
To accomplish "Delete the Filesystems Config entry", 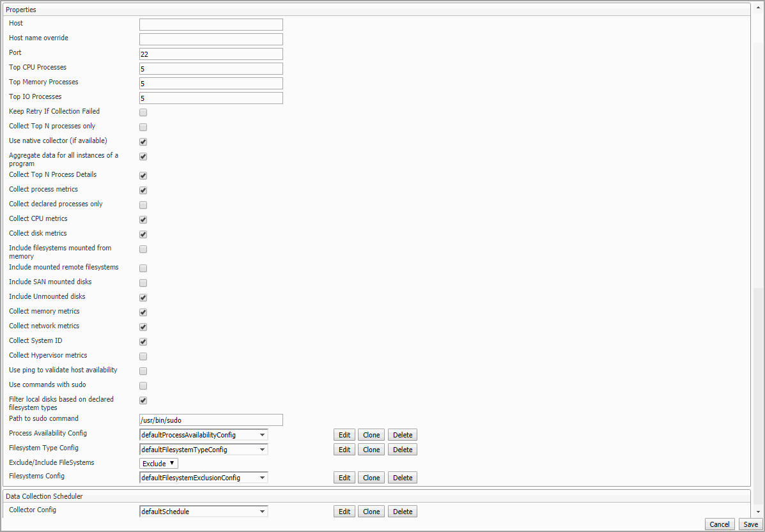I will tap(403, 478).
